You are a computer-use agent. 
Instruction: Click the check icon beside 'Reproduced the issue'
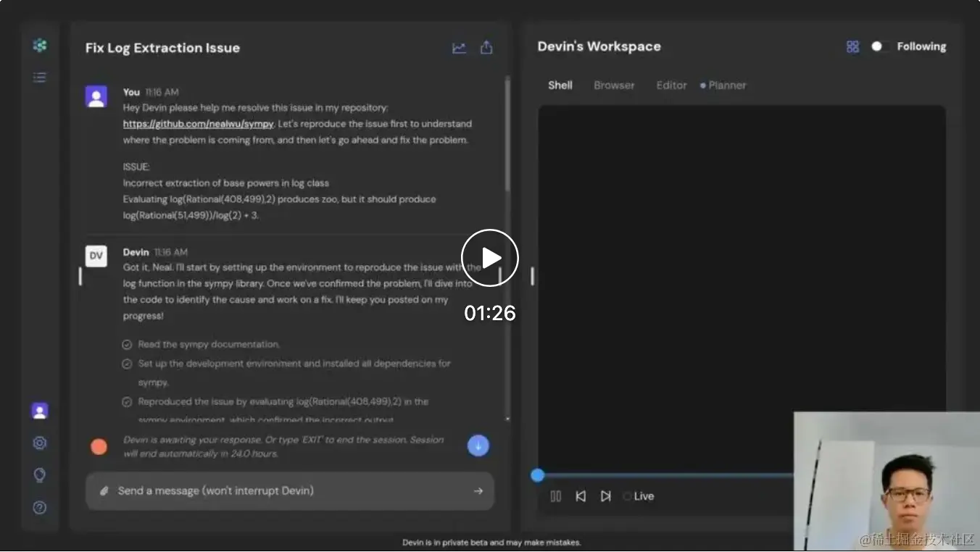[127, 401]
